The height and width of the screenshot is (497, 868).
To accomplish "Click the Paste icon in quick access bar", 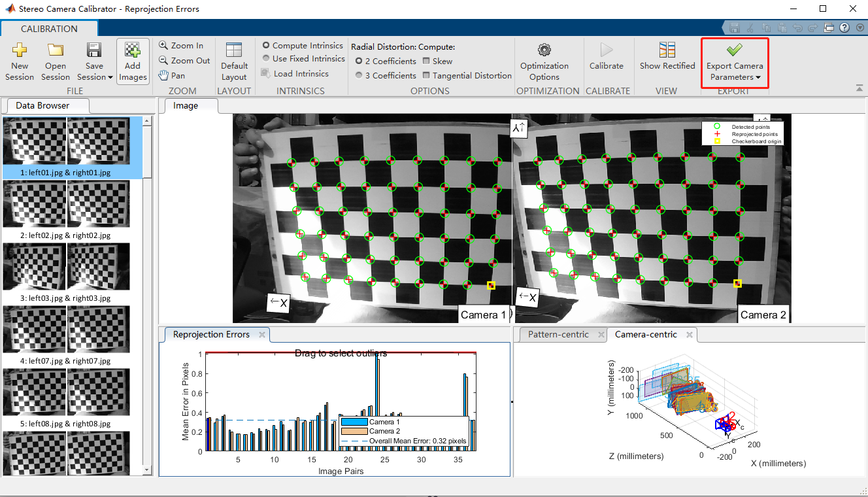I will point(782,28).
